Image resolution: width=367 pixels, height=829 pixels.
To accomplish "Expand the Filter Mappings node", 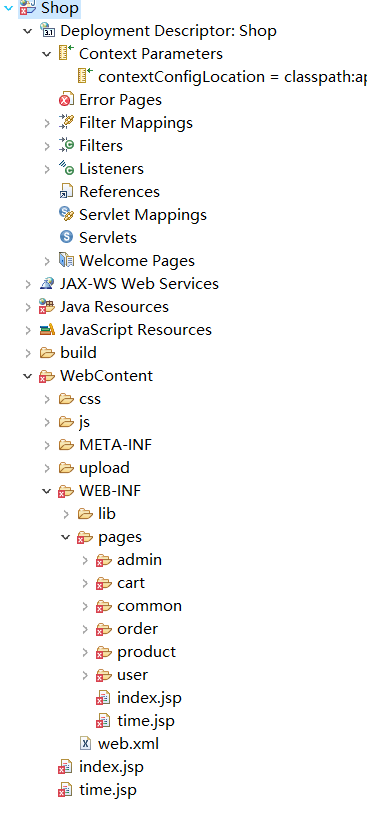I will pyautogui.click(x=48, y=123).
